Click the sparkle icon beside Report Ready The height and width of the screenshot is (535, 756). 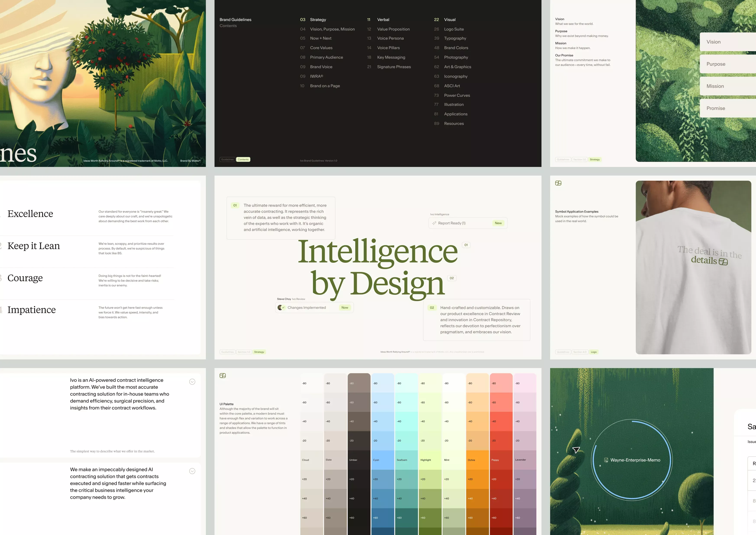(434, 223)
